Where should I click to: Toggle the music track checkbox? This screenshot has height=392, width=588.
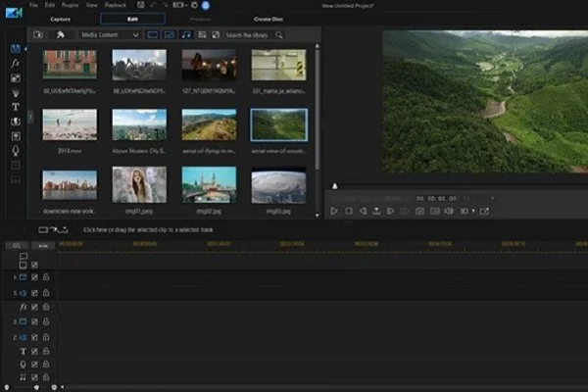coord(33,376)
